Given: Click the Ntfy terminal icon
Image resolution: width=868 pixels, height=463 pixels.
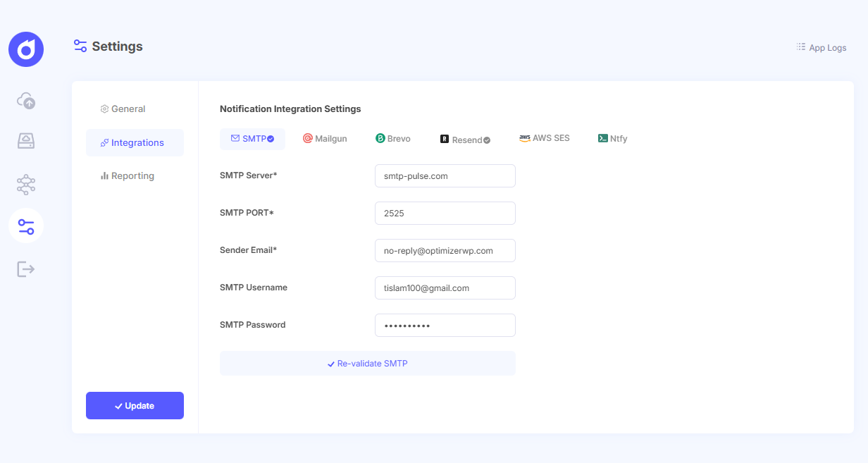Looking at the screenshot, I should click(x=603, y=138).
